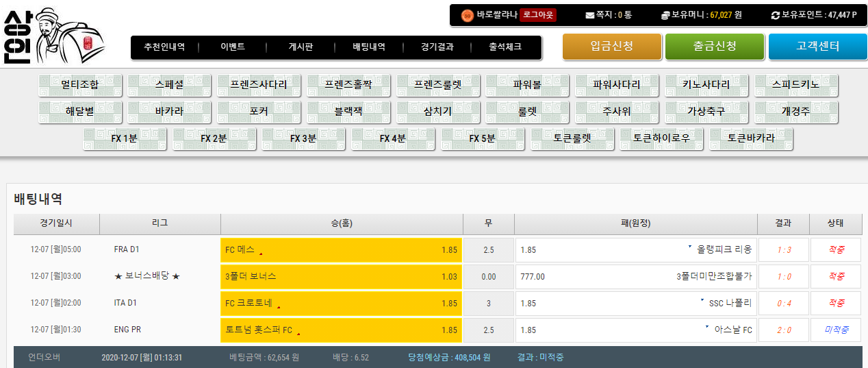Choose the FX 3분 game tab
868x368 pixels.
[x=303, y=138]
